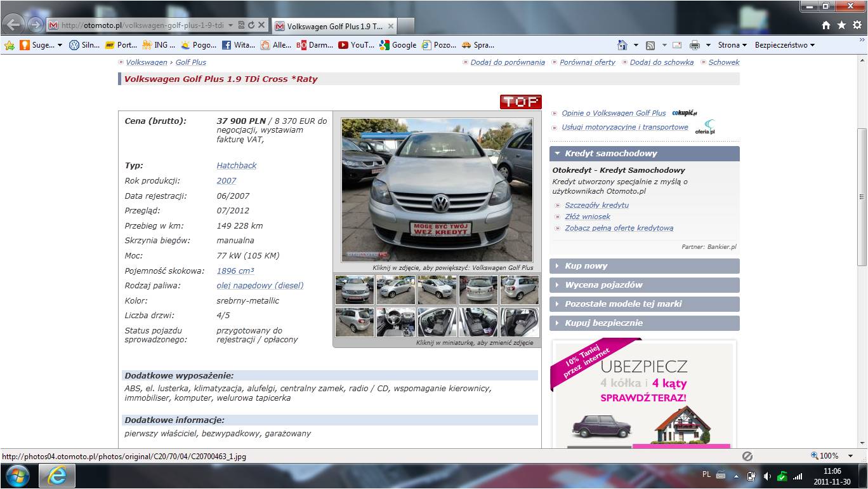Refresh the page with the reload icon
868x489 pixels.
coord(251,25)
